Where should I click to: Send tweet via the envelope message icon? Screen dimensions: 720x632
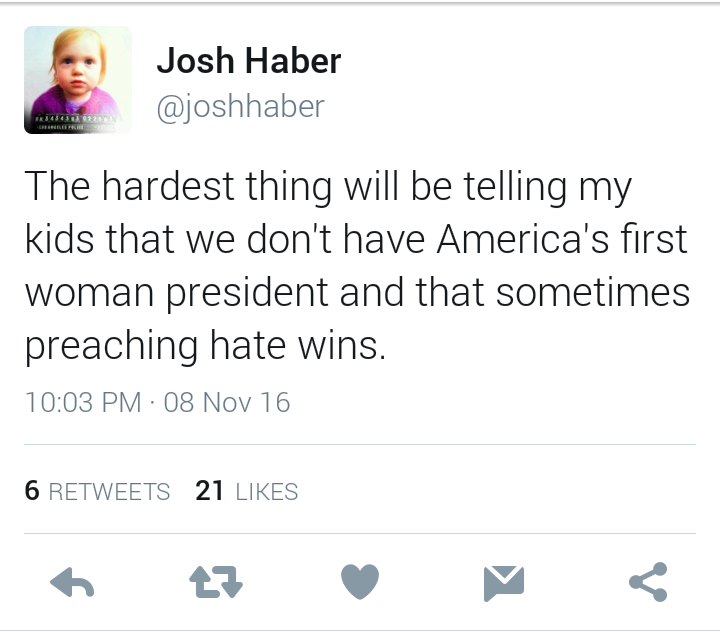[504, 583]
